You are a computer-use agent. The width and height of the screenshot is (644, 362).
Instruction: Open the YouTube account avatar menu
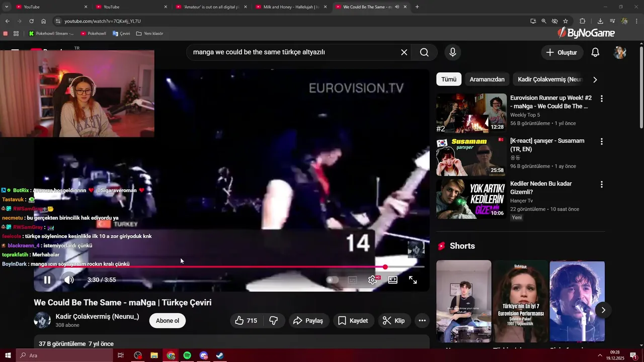point(620,52)
